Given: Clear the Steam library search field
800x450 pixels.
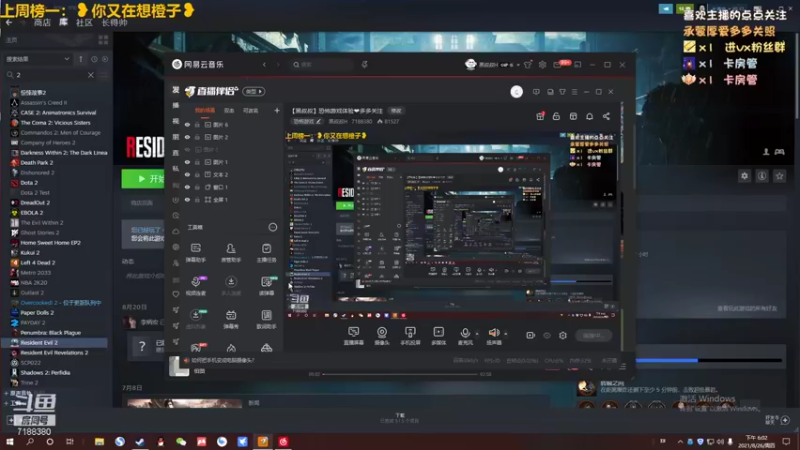Looking at the screenshot, I should pyautogui.click(x=91, y=75).
